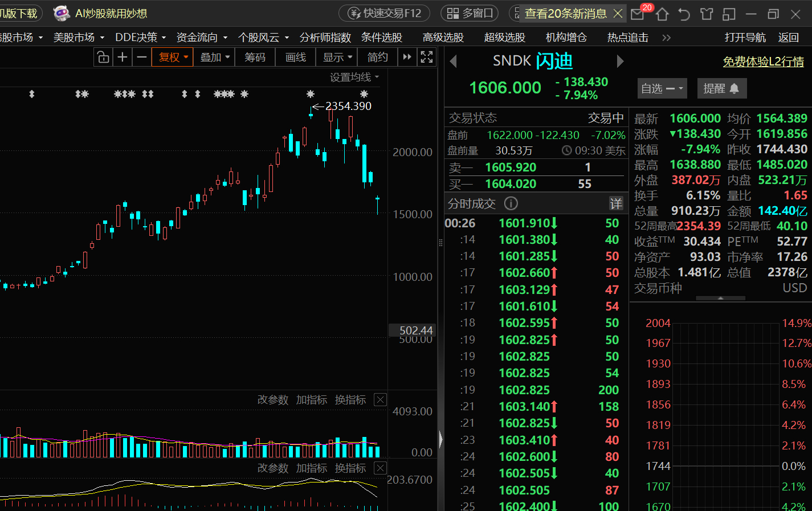Click the star marker above price peak

point(311,94)
